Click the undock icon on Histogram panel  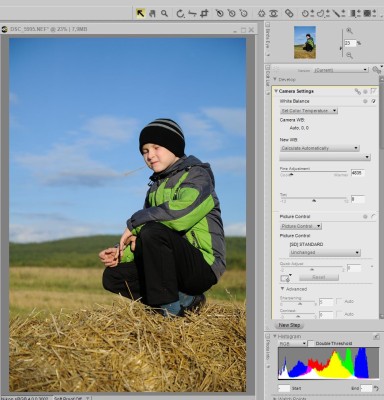(376, 336)
